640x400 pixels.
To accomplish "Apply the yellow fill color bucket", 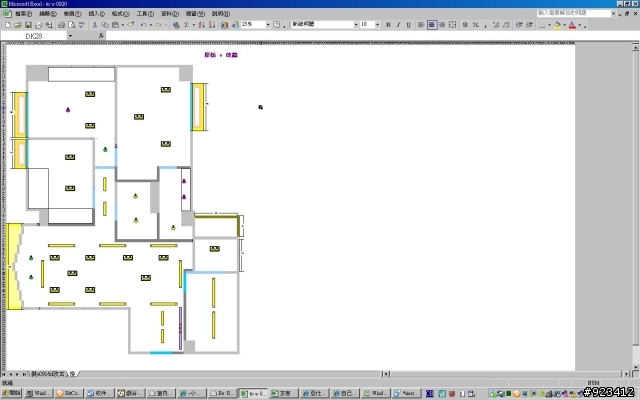I will click(x=558, y=25).
